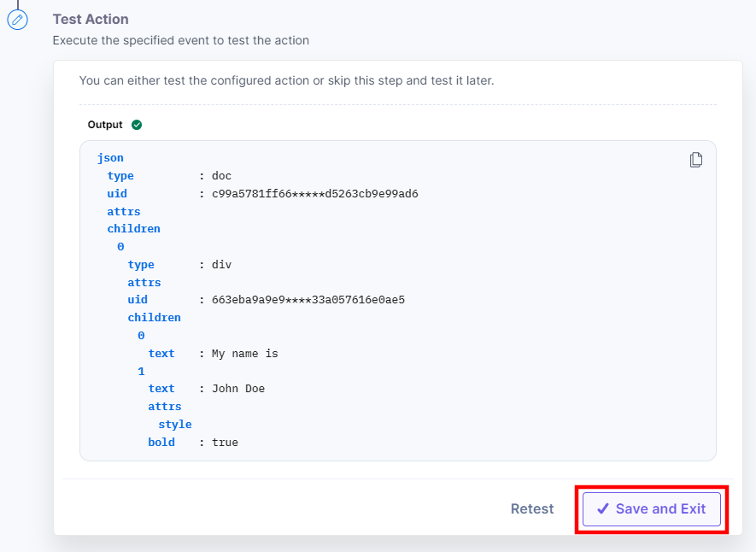
Task: Click the Save and Exit button
Action: (651, 509)
